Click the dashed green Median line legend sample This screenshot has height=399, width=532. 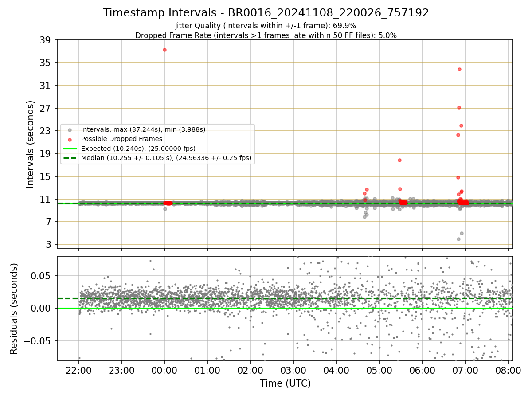[70, 158]
